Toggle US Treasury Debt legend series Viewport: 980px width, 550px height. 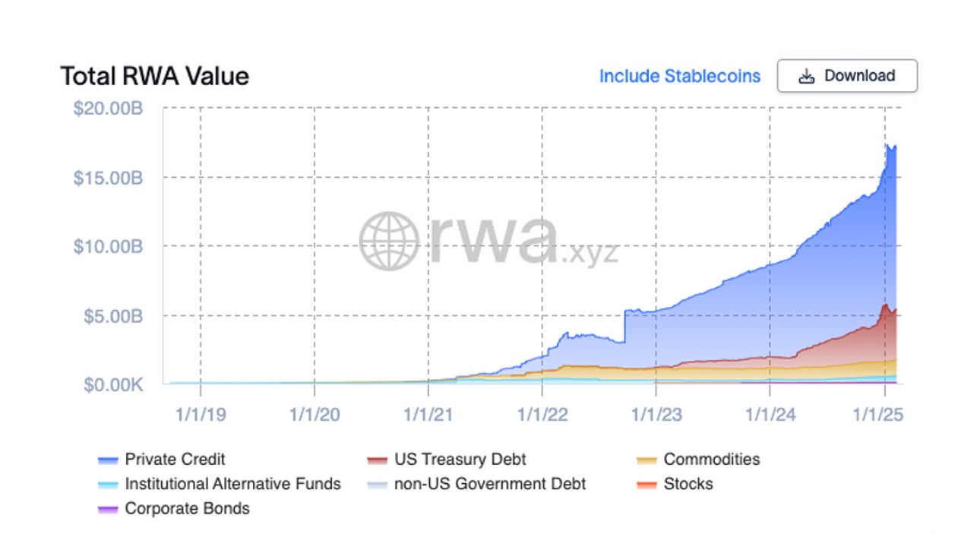pyautogui.click(x=460, y=460)
